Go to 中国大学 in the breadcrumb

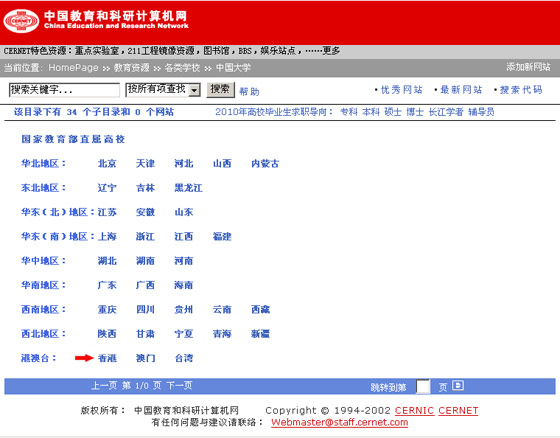click(233, 68)
